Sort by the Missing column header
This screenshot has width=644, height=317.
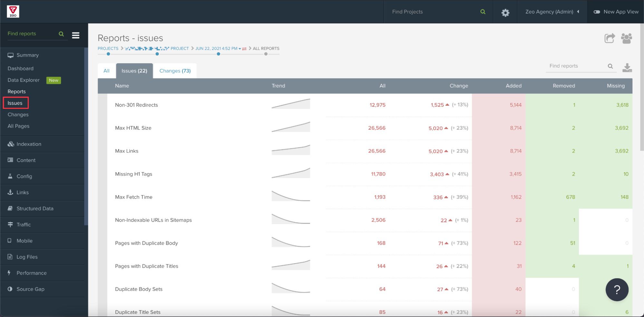(x=616, y=86)
